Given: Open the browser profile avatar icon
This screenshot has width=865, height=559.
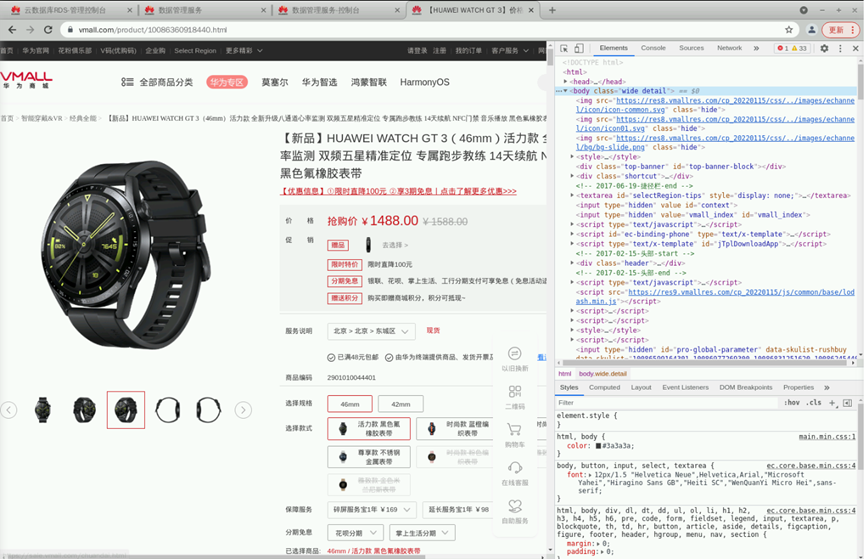Looking at the screenshot, I should coord(811,30).
